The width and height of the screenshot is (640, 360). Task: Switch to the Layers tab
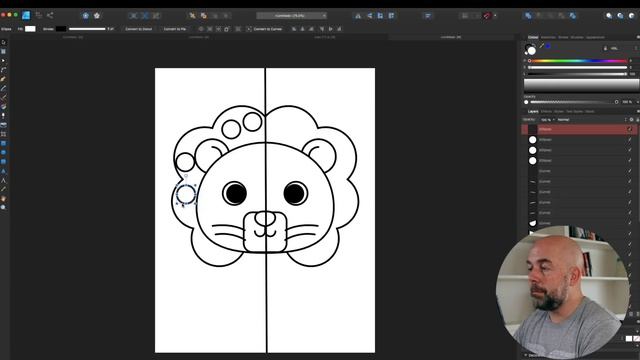point(533,111)
